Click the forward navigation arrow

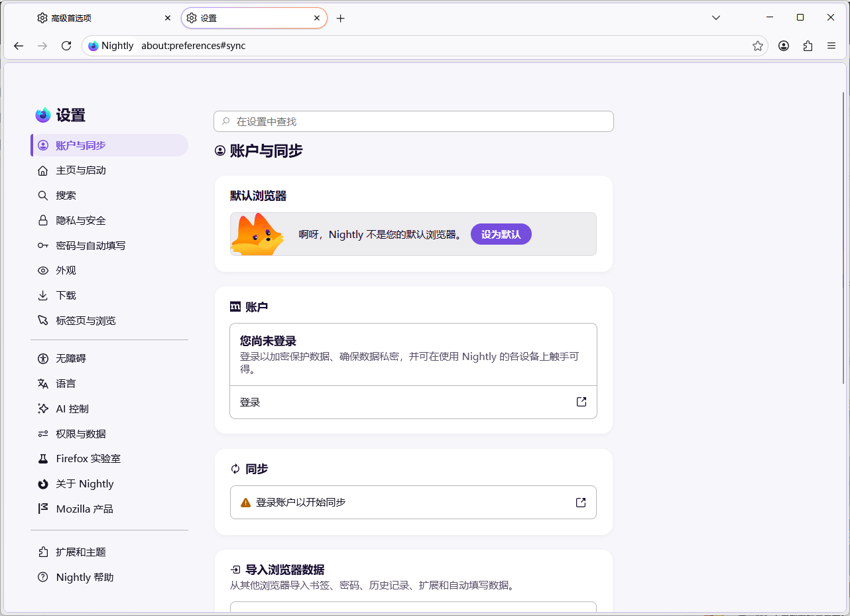[x=42, y=46]
